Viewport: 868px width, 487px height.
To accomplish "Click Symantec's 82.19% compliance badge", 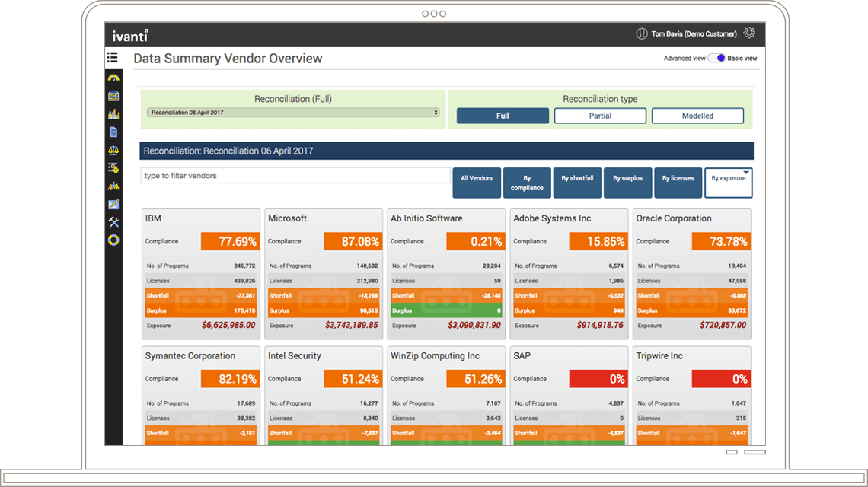I will (x=230, y=379).
